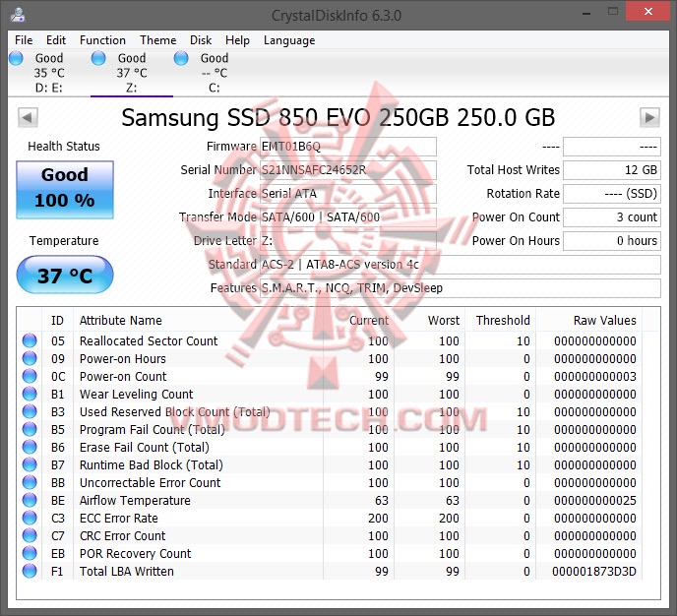Viewport: 677px width, 616px height.
Task: Select the Total LBA Written attribute name
Action: click(127, 571)
